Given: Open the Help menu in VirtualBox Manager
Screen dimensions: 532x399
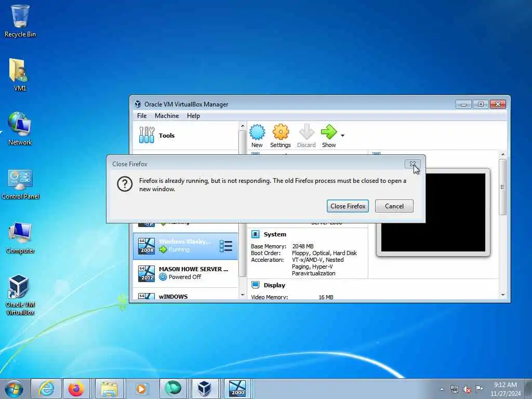Looking at the screenshot, I should (x=193, y=116).
